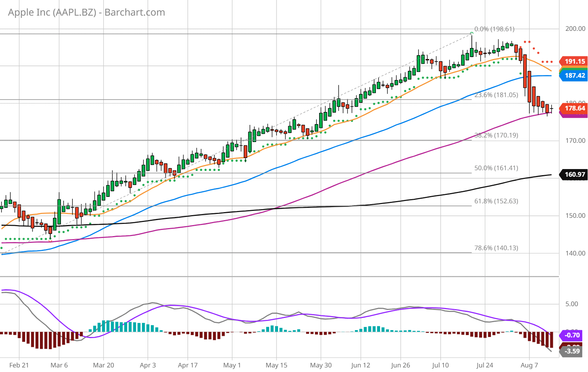Click the Jun 12 date label
The width and height of the screenshot is (588, 372).
361,365
